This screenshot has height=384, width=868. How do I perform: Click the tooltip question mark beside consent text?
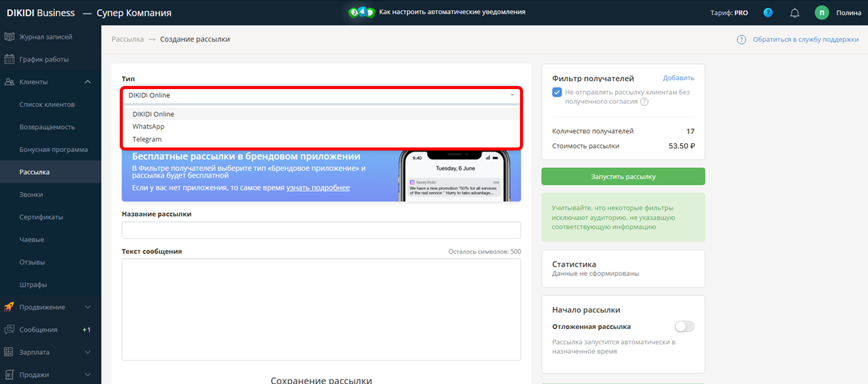coord(644,102)
